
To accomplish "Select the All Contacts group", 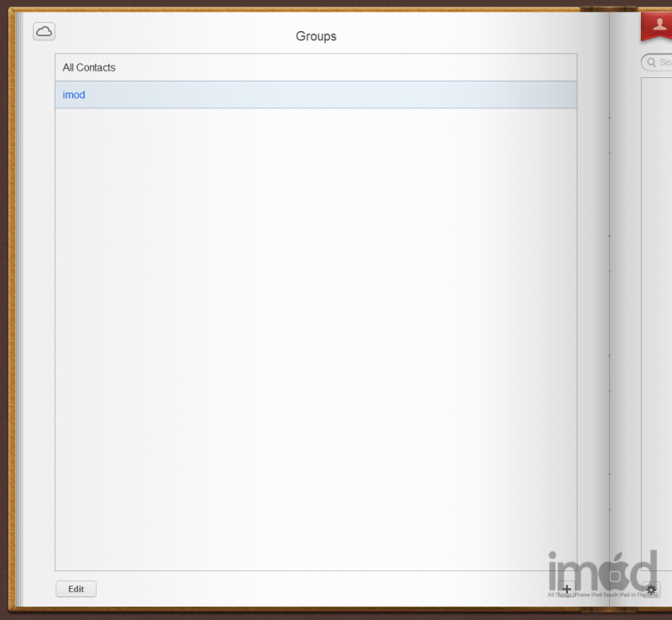I will pyautogui.click(x=316, y=67).
